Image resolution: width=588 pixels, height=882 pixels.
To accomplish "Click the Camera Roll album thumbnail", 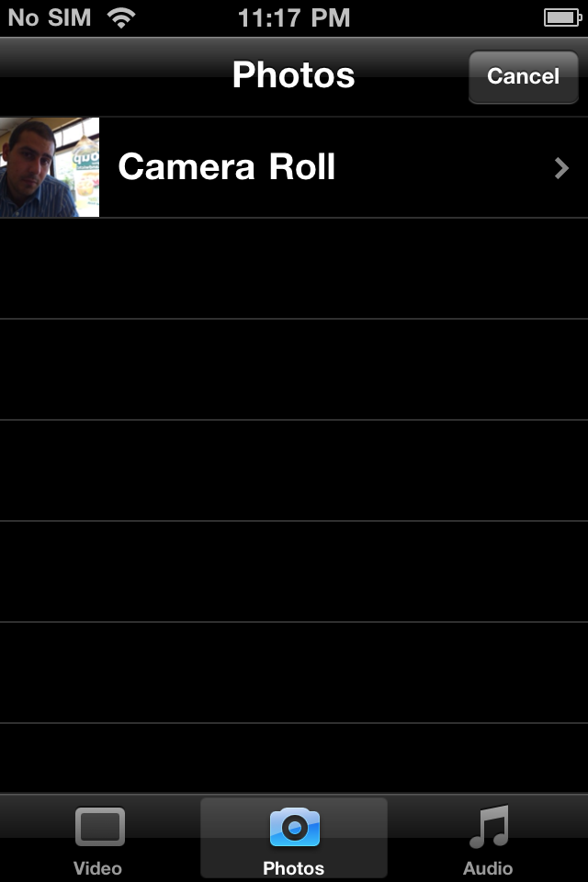I will (x=50, y=167).
